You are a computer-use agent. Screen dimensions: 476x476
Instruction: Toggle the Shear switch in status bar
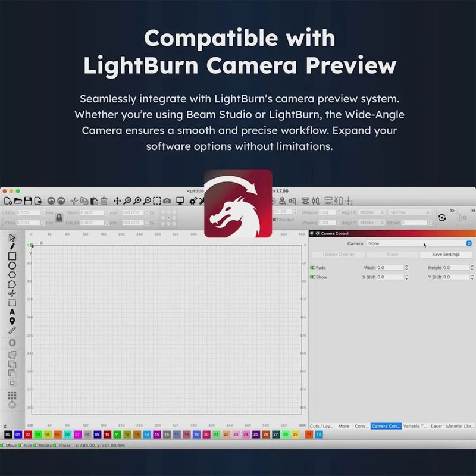(x=55, y=445)
